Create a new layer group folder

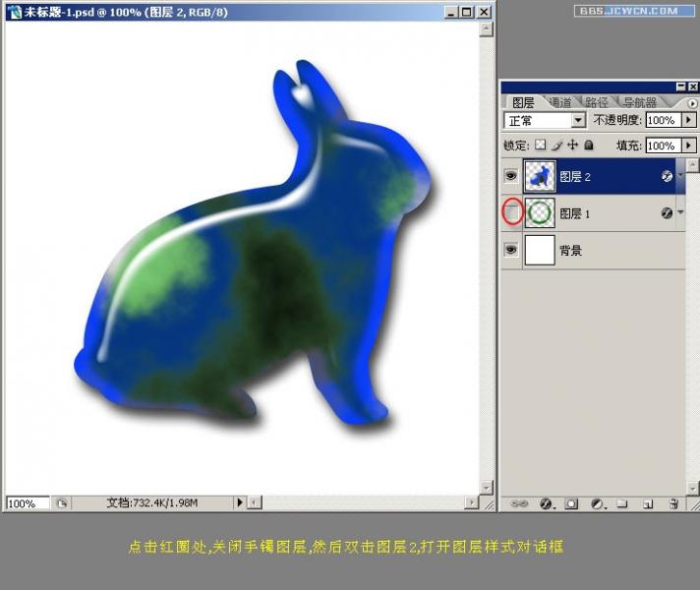pyautogui.click(x=622, y=504)
